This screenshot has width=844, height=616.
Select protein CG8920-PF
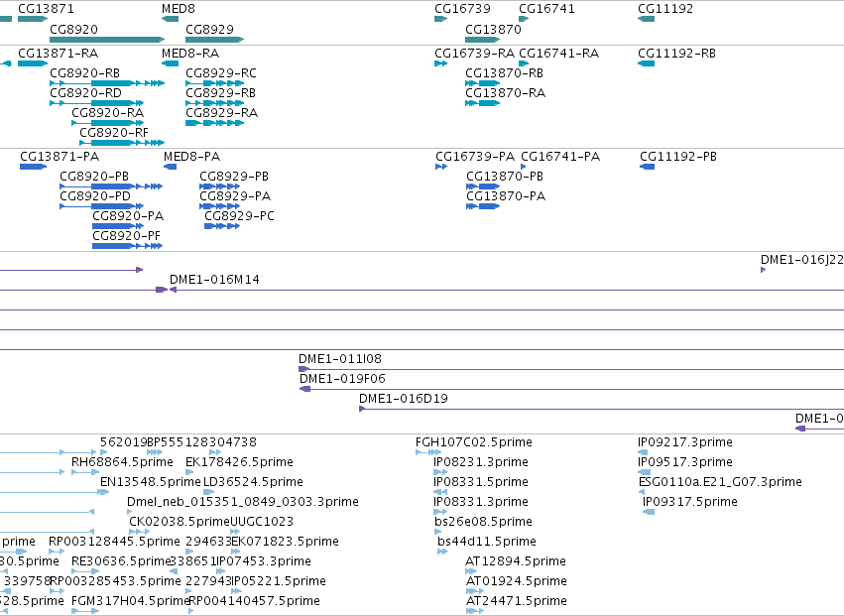[x=127, y=236]
